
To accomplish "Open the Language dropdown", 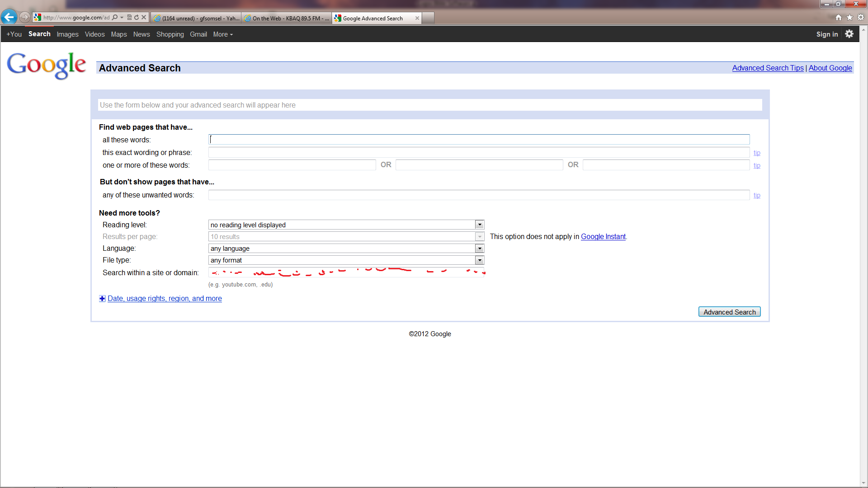I will tap(479, 249).
